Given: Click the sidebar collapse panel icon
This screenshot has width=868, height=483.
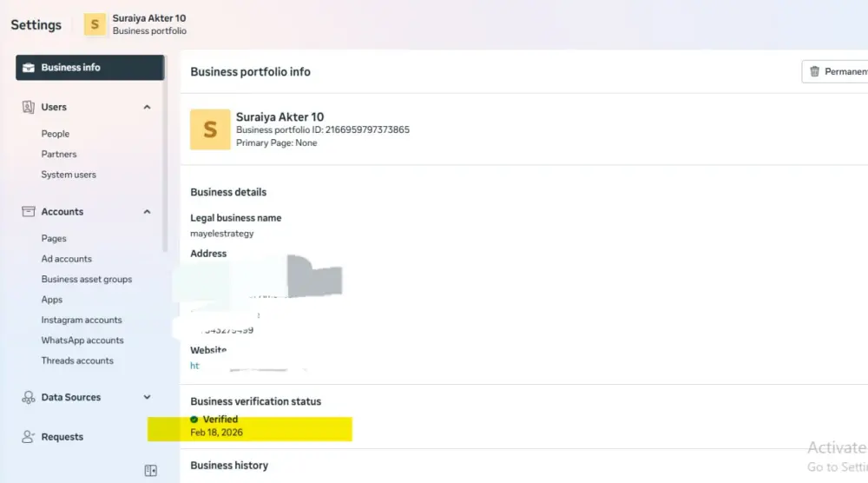Looking at the screenshot, I should 150,471.
